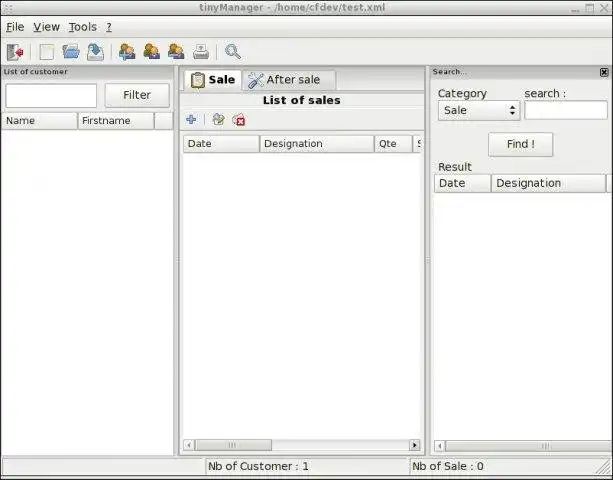Click the Result list horizontal scrollbar thumb
This screenshot has width=613, height=480.
coord(529,446)
